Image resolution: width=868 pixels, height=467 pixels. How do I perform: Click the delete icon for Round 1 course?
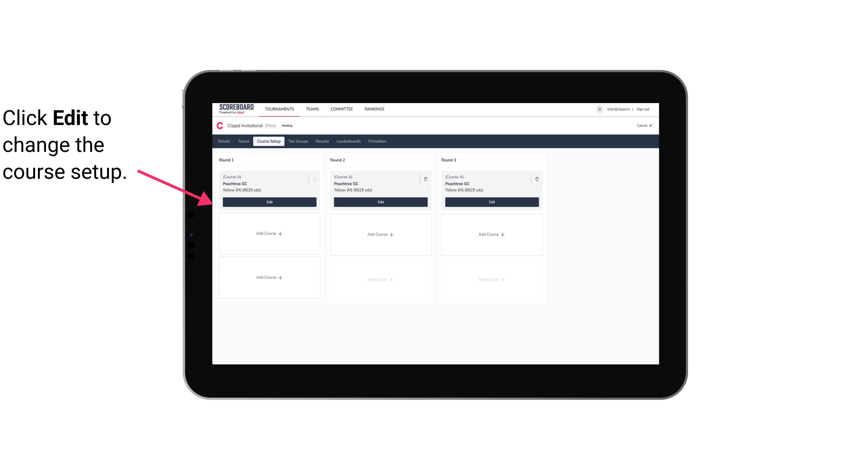coord(314,179)
